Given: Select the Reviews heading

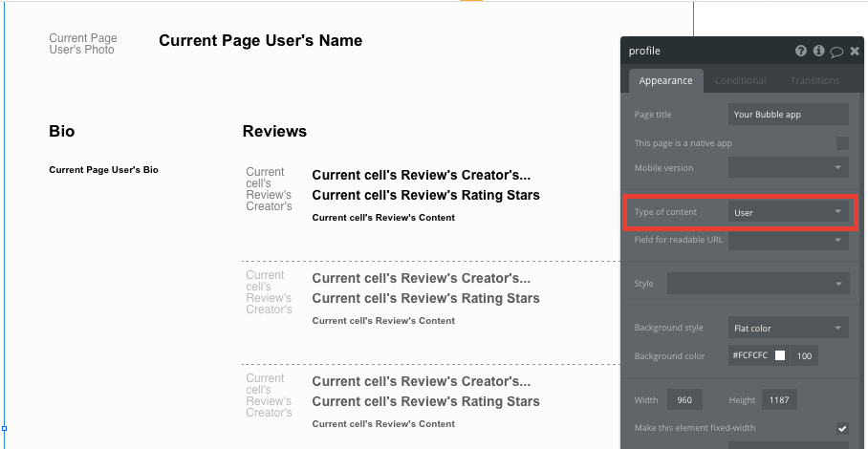Looking at the screenshot, I should click(x=274, y=131).
